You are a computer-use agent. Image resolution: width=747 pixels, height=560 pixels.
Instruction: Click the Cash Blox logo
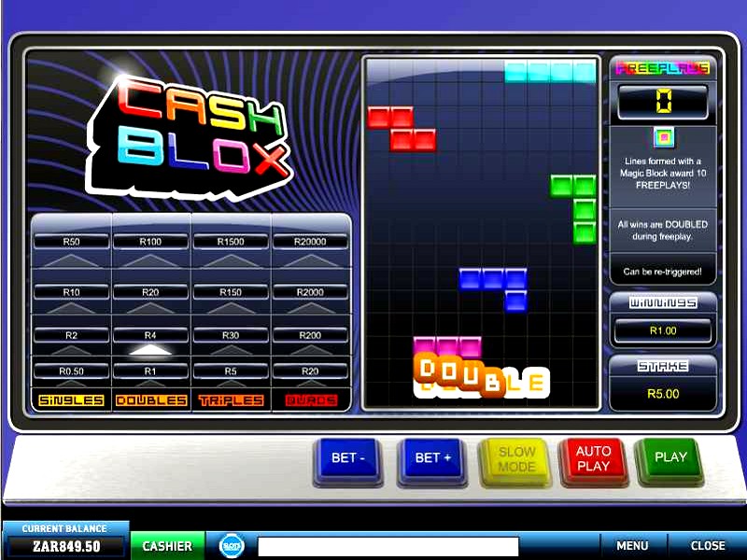190,137
